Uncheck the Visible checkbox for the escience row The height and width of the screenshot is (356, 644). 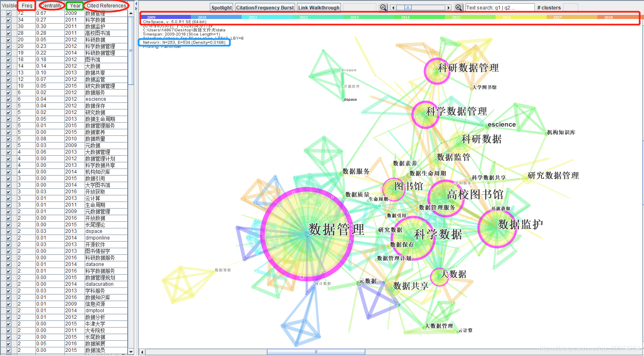9,99
